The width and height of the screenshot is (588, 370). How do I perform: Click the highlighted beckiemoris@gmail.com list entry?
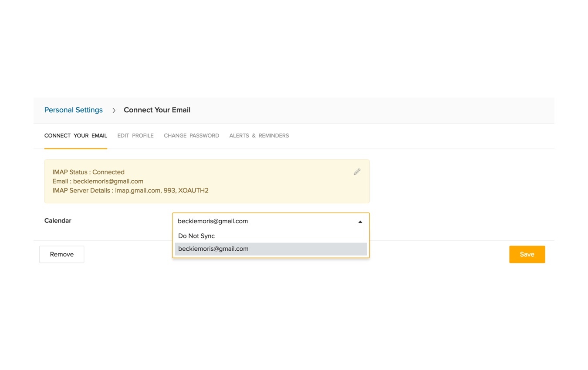[x=213, y=249]
